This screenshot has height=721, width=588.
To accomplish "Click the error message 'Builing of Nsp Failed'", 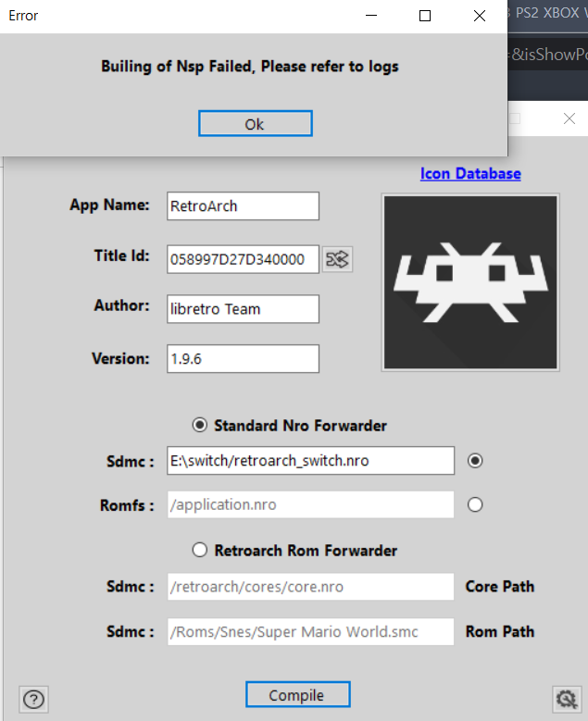I will pos(250,67).
